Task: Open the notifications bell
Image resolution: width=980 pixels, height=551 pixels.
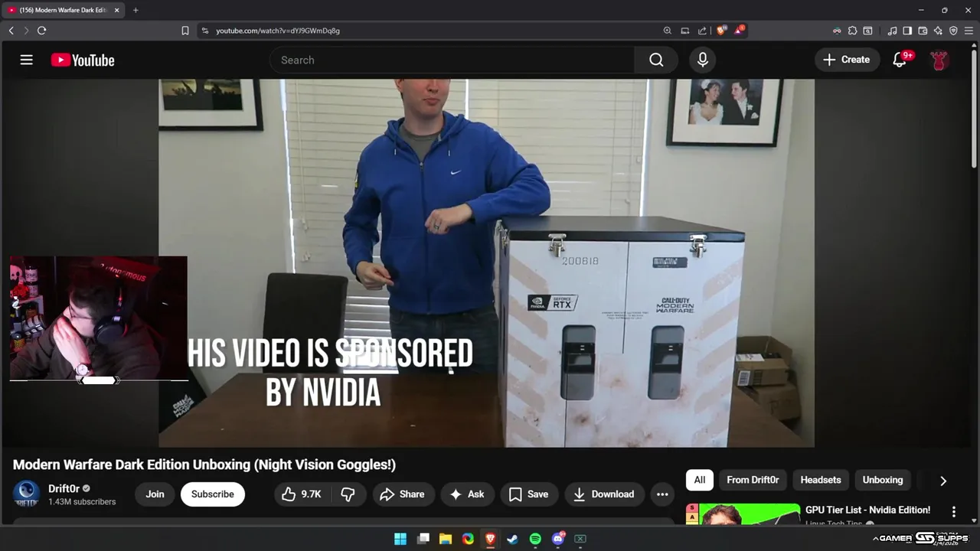Action: coord(900,60)
